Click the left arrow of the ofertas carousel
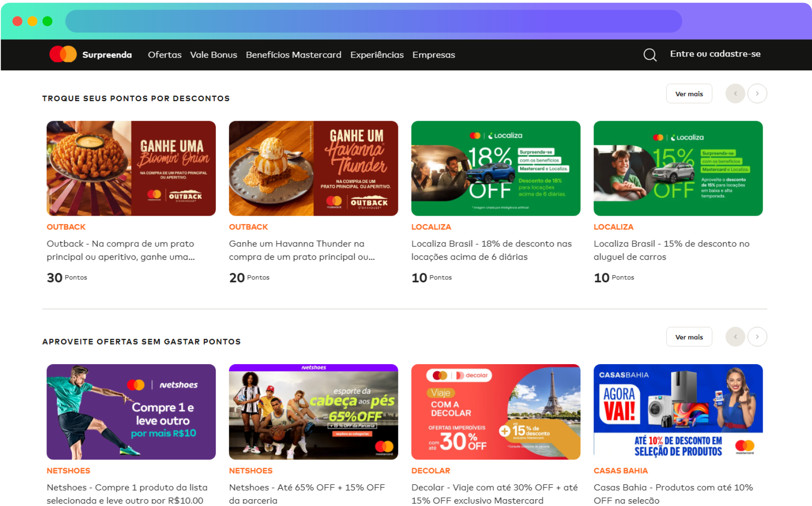The height and width of the screenshot is (506, 812). coord(735,337)
